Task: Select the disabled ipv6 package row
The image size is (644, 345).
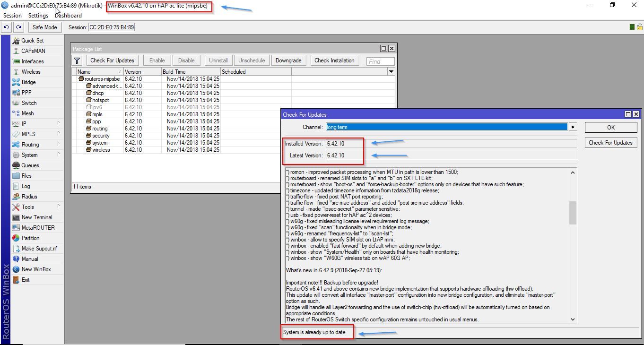Action: click(x=233, y=107)
